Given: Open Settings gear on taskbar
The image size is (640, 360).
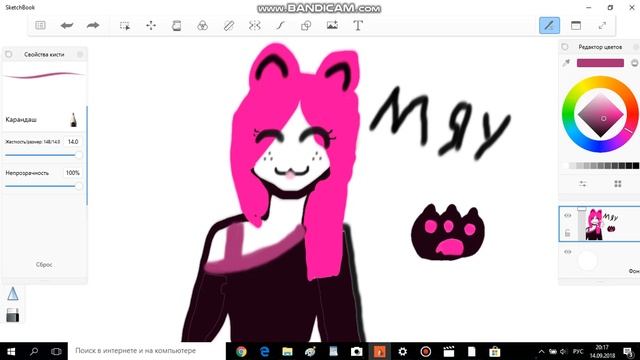Looking at the screenshot, I should (402, 351).
